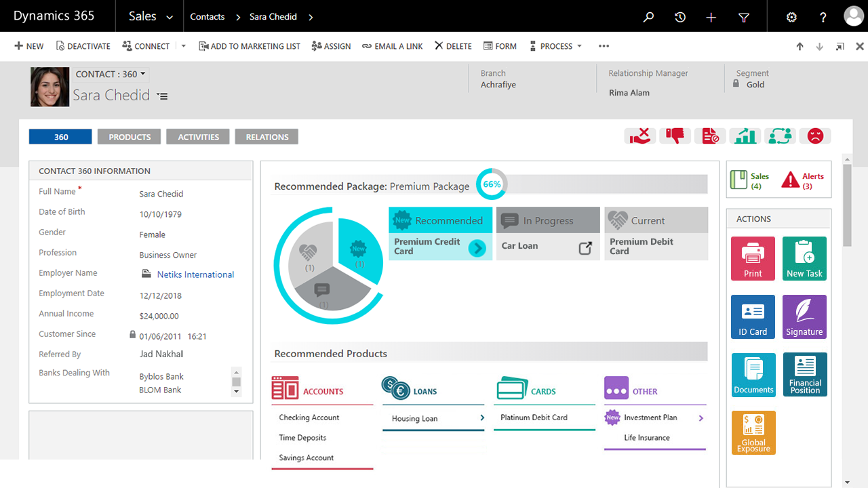Open the New Task action tile
Screen dimensions: 868x488
click(x=804, y=258)
